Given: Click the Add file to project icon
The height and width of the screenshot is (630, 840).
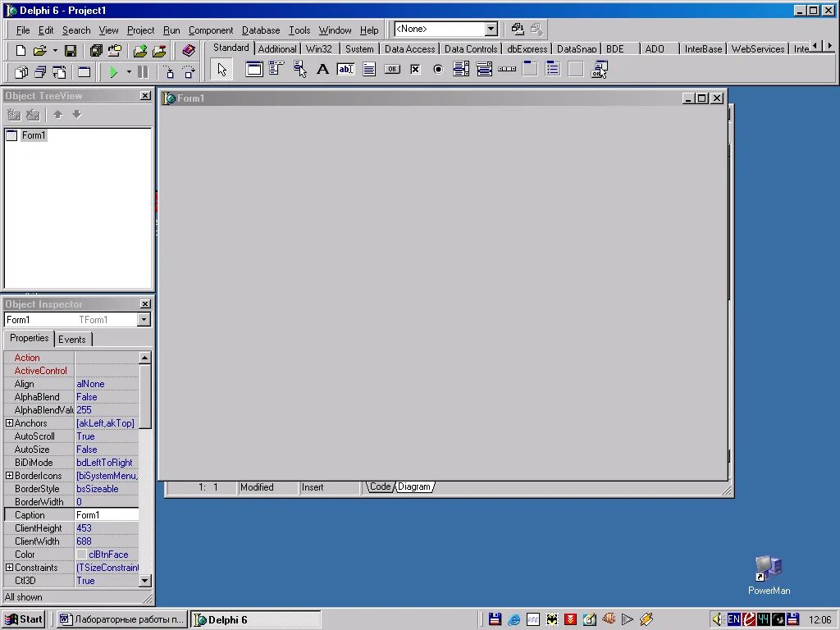Looking at the screenshot, I should (140, 51).
